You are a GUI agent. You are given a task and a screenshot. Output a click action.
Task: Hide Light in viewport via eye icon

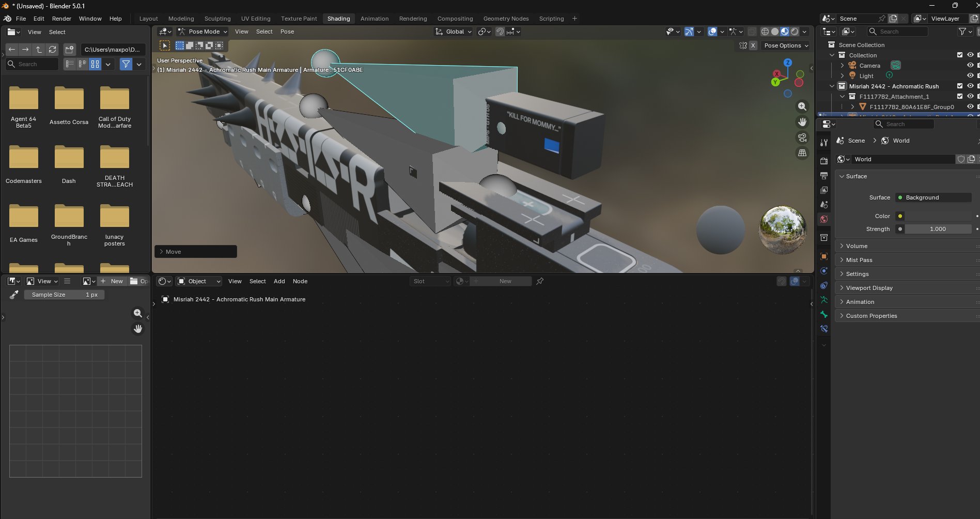(x=970, y=76)
